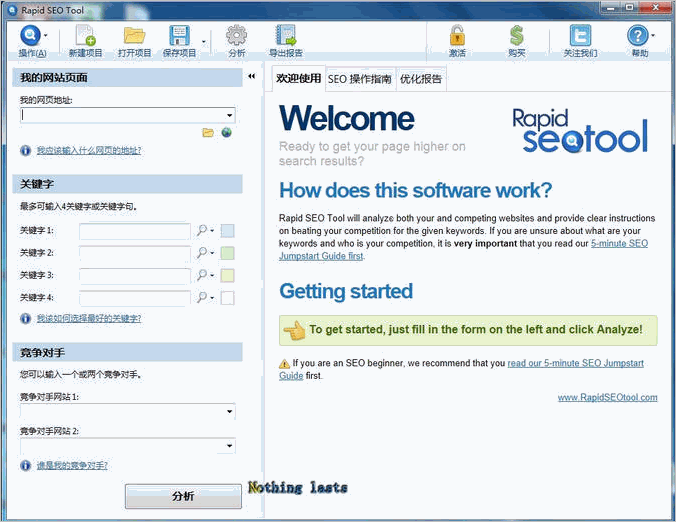
Task: Expand dropdown arrow next to 操作(A)
Action: click(x=46, y=35)
